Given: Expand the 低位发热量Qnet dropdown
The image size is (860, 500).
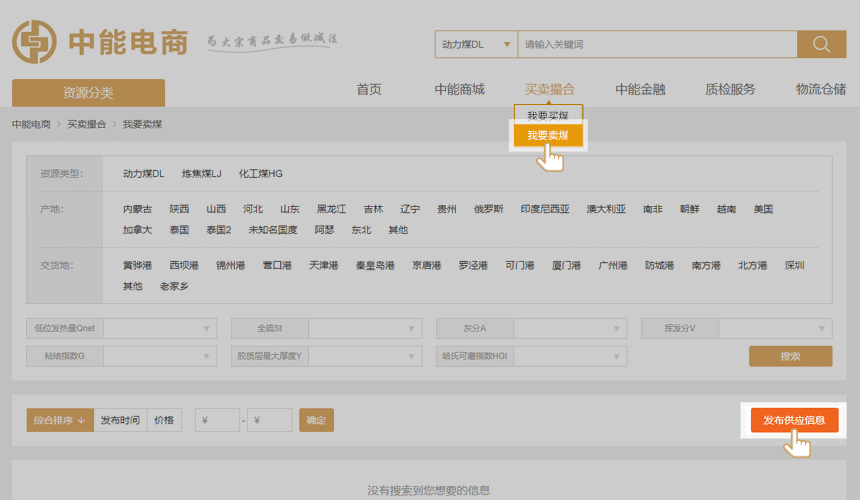Looking at the screenshot, I should coord(159,328).
